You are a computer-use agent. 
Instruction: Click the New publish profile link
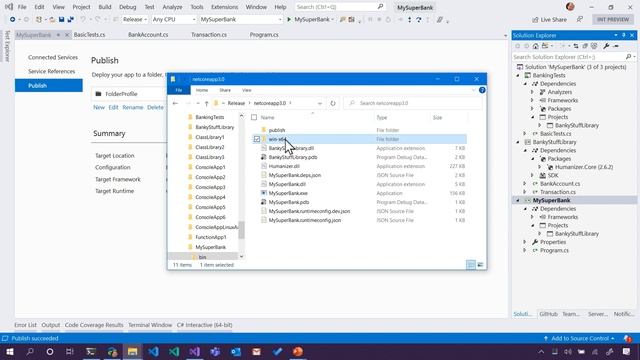(x=99, y=107)
